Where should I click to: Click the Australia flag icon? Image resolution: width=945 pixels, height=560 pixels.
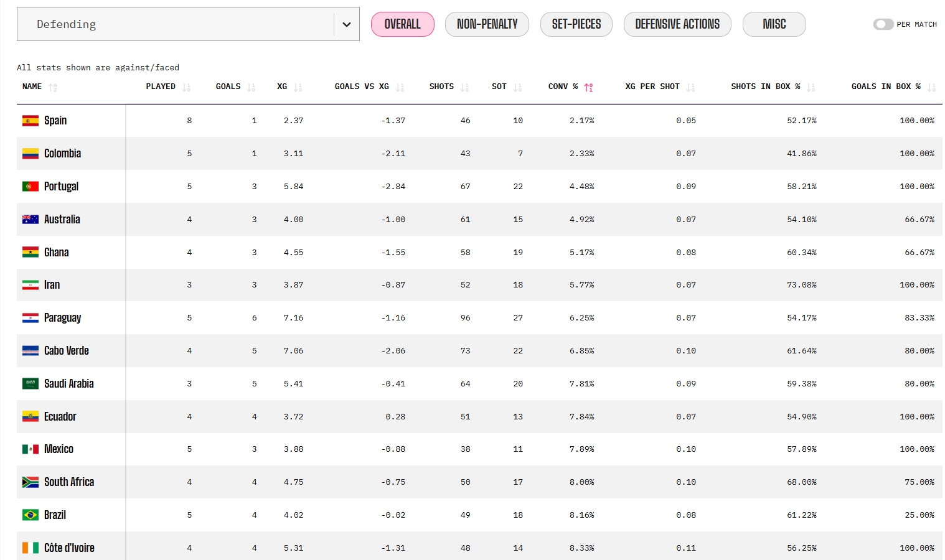point(31,219)
